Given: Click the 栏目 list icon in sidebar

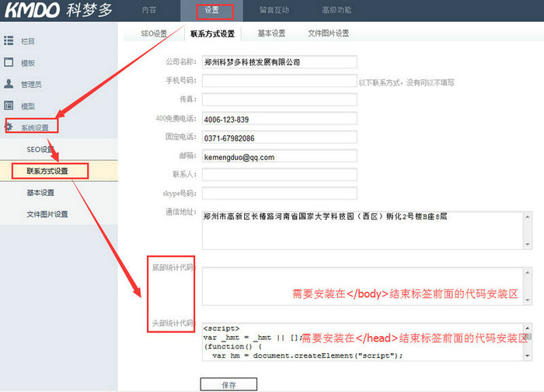Looking at the screenshot, I should [x=9, y=40].
